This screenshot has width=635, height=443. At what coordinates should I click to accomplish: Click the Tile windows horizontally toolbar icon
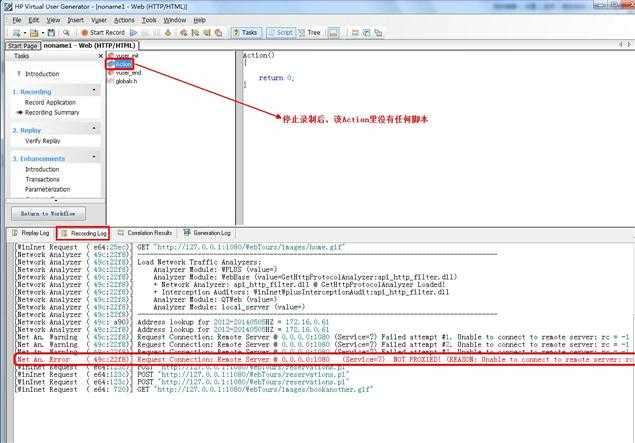point(355,33)
